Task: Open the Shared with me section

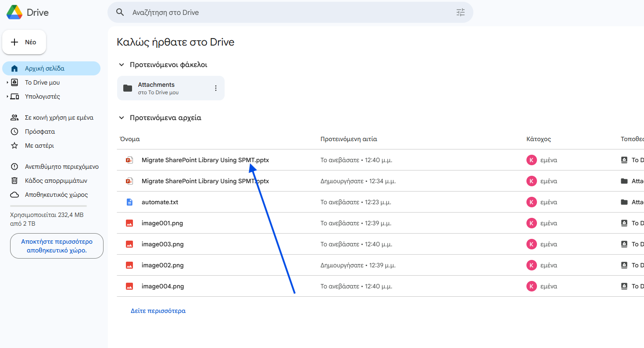Action: (x=59, y=117)
